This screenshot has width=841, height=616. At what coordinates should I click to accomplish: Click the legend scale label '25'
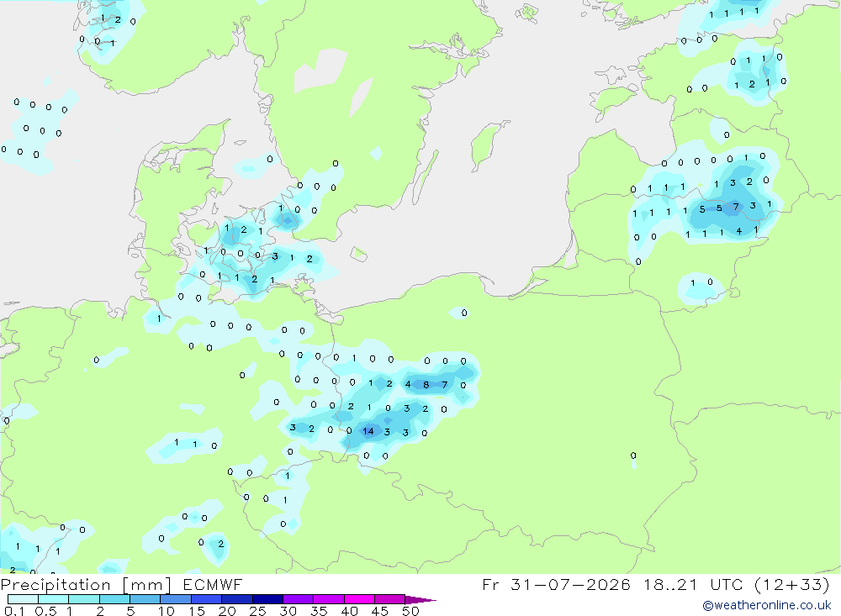click(258, 611)
